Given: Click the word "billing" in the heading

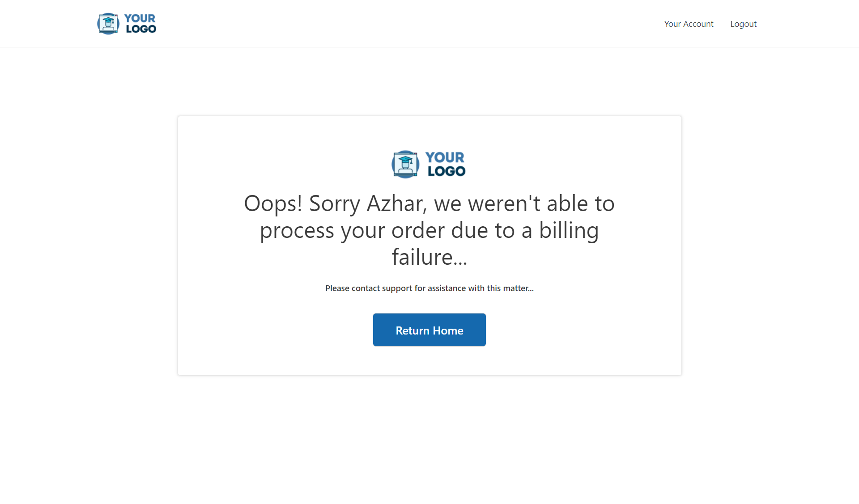Looking at the screenshot, I should [569, 230].
